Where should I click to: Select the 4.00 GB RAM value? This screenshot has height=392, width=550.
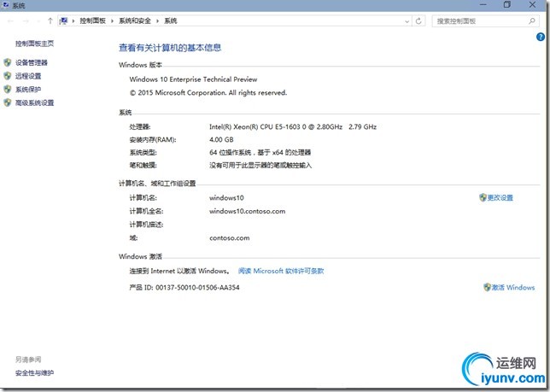[221, 140]
